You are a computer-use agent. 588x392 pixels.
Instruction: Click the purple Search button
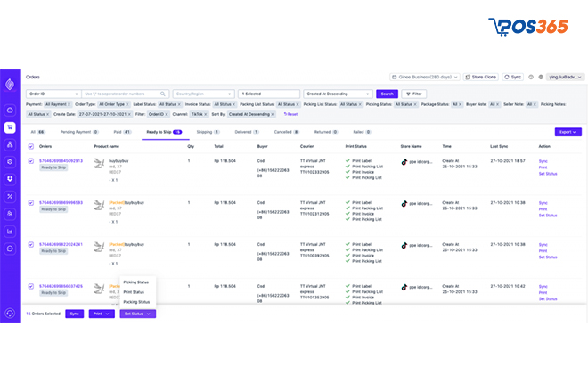[x=387, y=94]
